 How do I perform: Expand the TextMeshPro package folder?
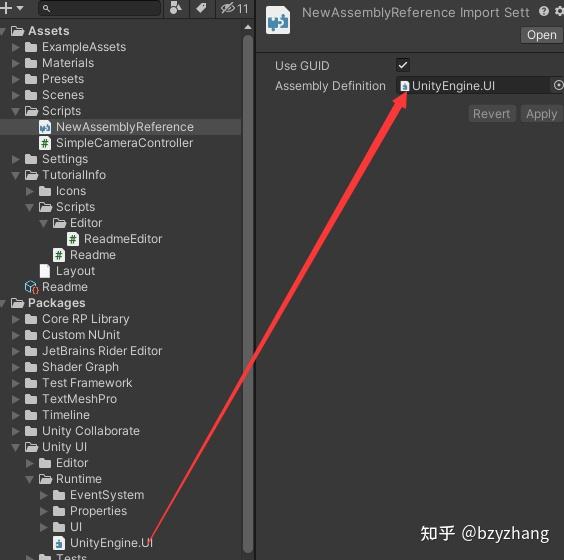pyautogui.click(x=15, y=399)
